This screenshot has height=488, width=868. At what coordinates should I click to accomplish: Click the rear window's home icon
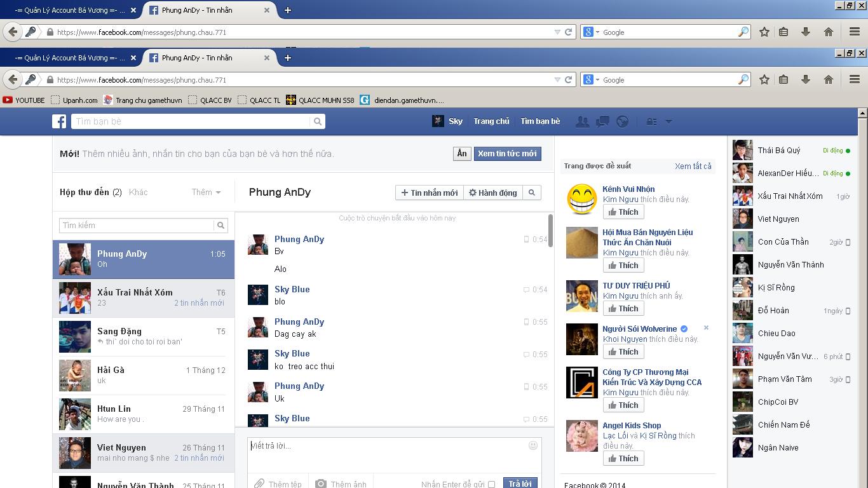point(828,32)
